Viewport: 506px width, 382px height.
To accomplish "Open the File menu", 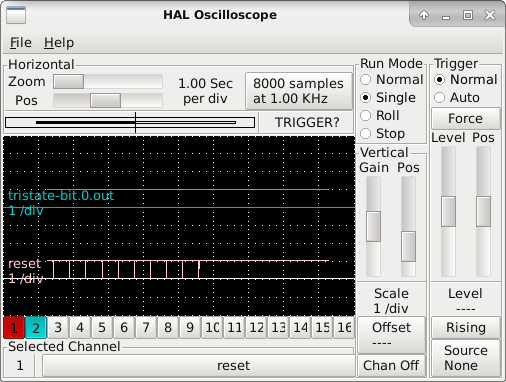I will (21, 43).
